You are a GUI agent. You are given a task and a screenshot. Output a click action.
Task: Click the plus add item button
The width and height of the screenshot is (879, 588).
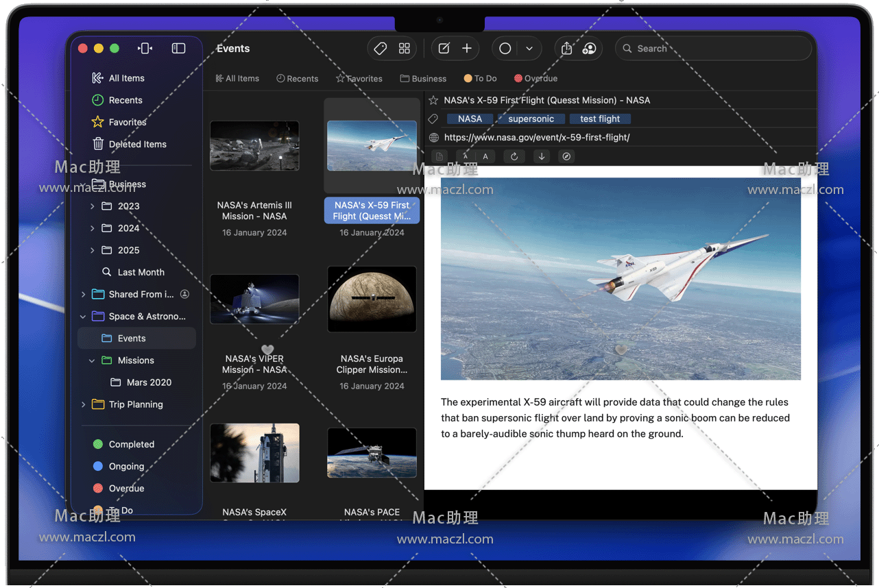click(x=467, y=49)
